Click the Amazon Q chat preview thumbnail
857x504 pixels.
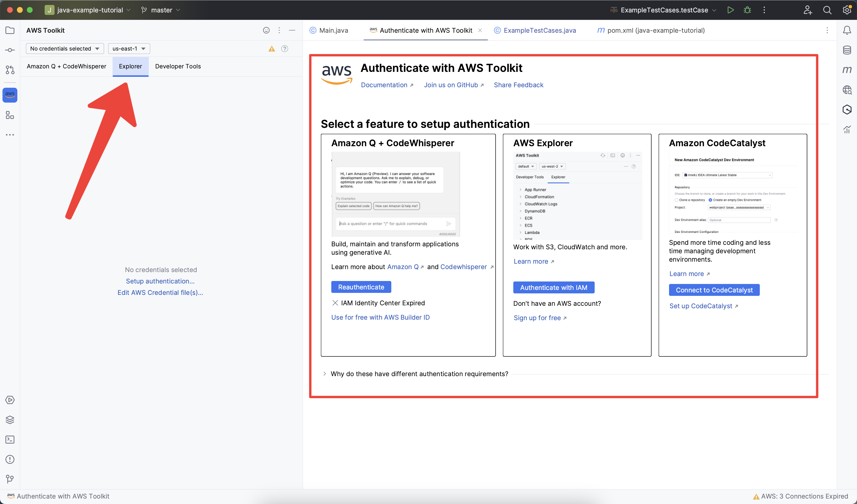click(396, 194)
